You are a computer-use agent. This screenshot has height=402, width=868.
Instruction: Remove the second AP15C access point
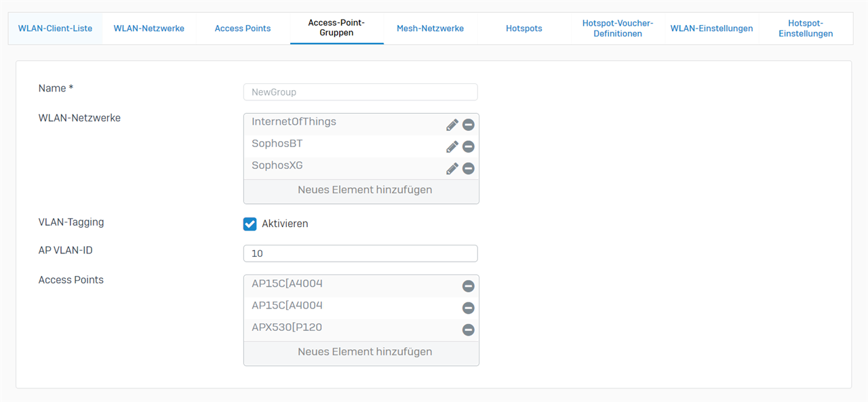click(468, 308)
